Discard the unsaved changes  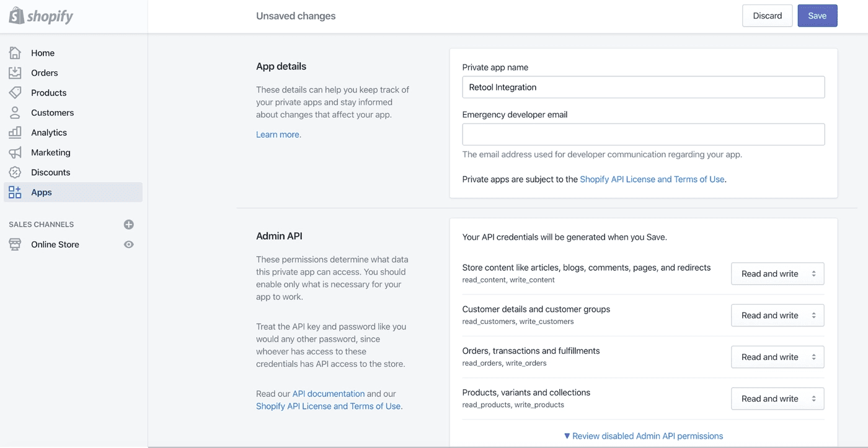coord(767,16)
